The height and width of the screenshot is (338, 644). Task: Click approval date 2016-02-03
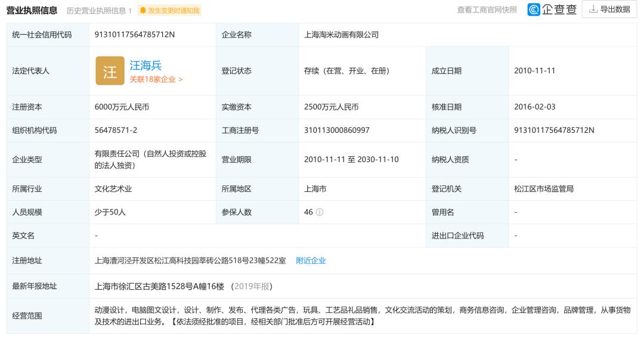tap(535, 107)
